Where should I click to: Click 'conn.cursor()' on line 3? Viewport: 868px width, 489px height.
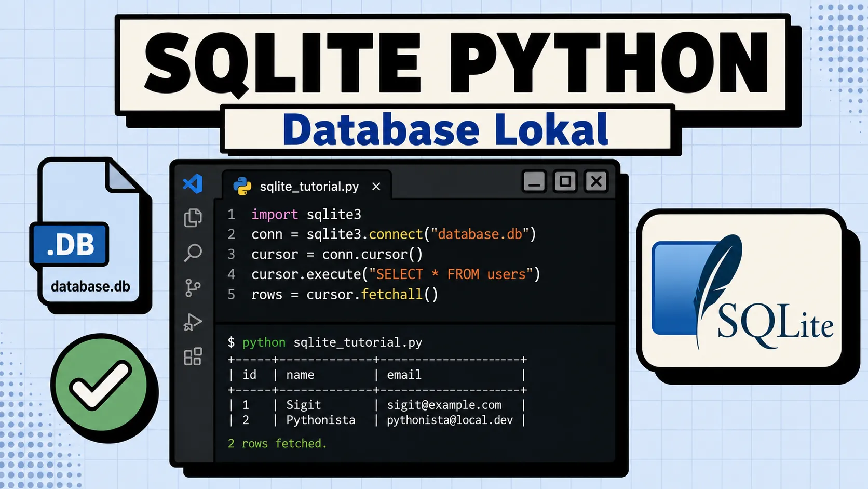coord(372,254)
